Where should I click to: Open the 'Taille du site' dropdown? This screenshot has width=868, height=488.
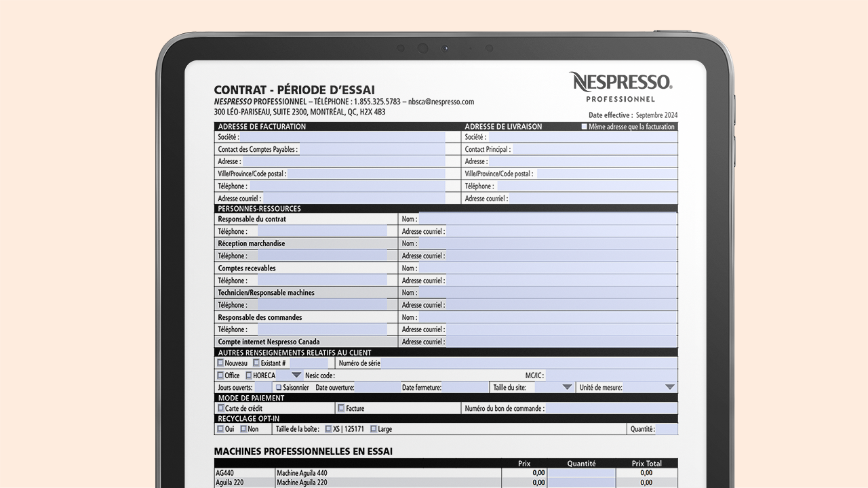pos(568,387)
